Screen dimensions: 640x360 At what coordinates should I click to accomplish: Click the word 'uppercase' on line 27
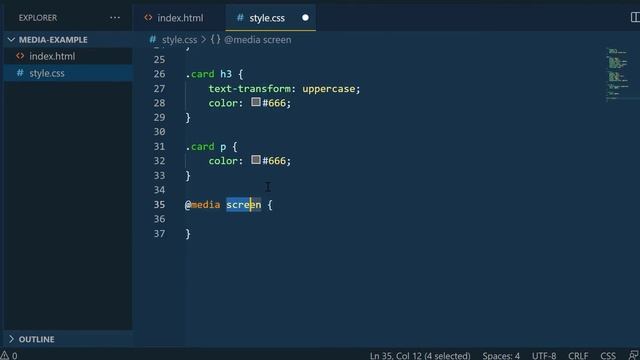[329, 89]
